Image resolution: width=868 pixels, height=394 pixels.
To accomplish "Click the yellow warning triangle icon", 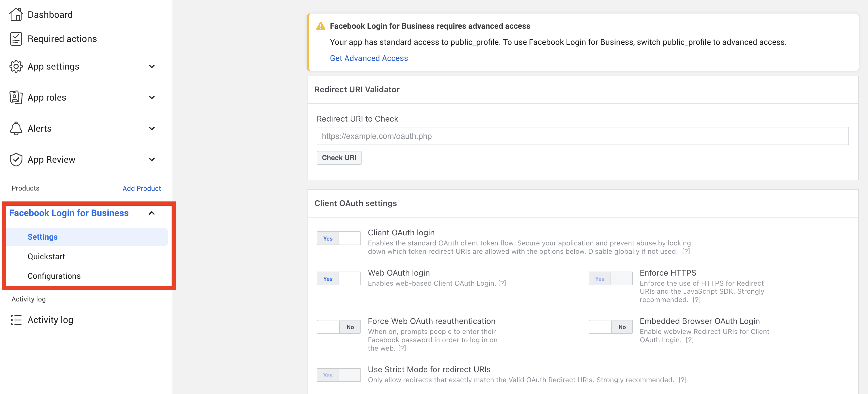I will click(320, 26).
